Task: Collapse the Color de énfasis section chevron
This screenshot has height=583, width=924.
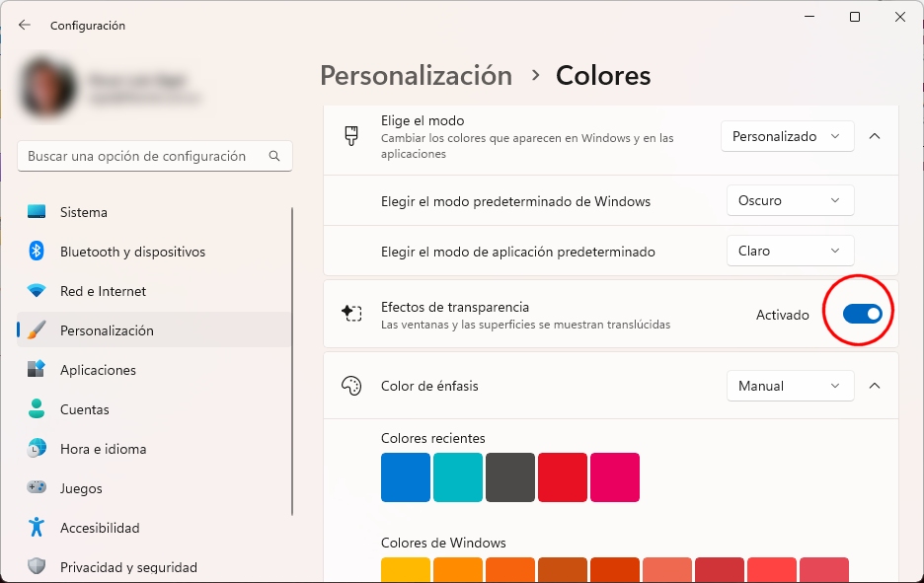Action: (875, 386)
